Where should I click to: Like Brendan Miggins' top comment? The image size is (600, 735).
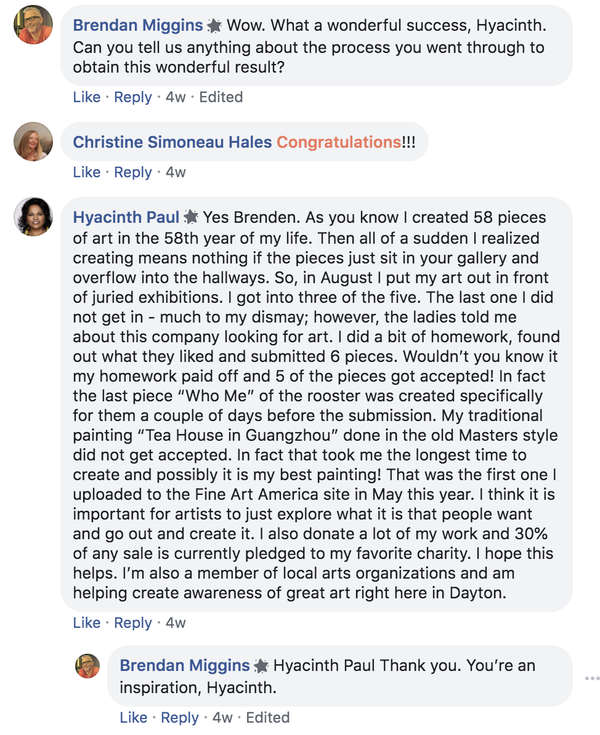[87, 97]
